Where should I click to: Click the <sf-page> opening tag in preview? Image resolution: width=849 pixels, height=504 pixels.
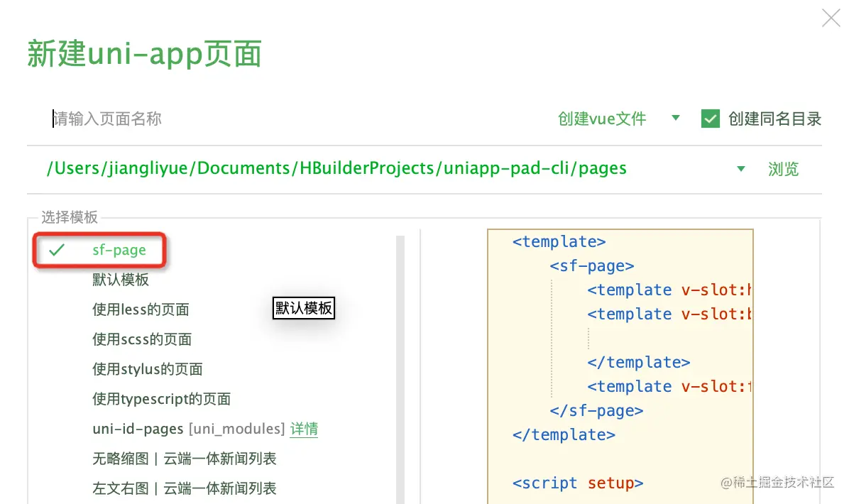591,265
